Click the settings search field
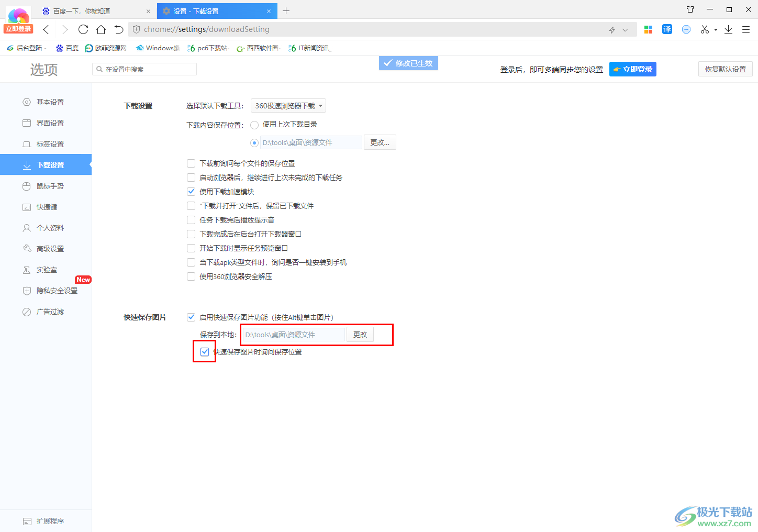Viewport: 758px width, 532px height. [x=144, y=69]
